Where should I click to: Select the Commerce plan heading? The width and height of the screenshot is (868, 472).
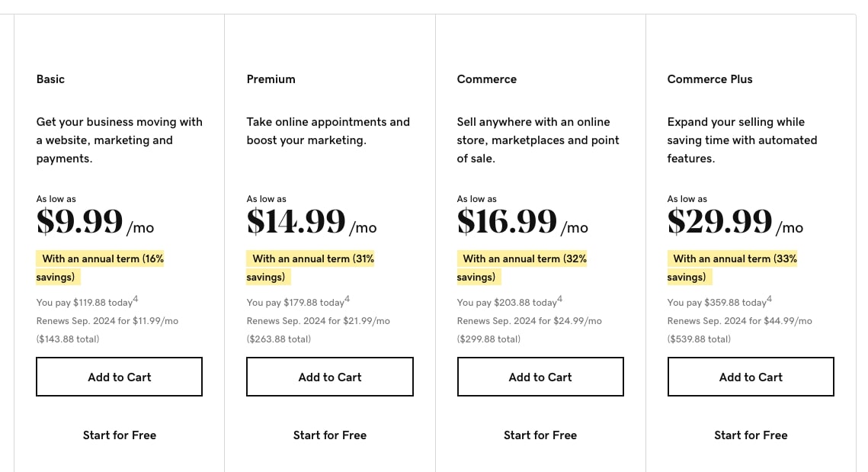[487, 79]
